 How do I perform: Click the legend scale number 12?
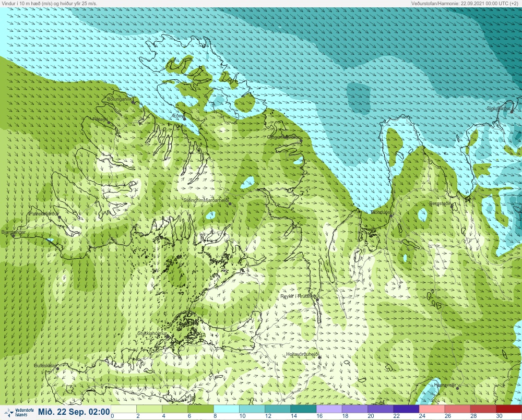click(268, 416)
